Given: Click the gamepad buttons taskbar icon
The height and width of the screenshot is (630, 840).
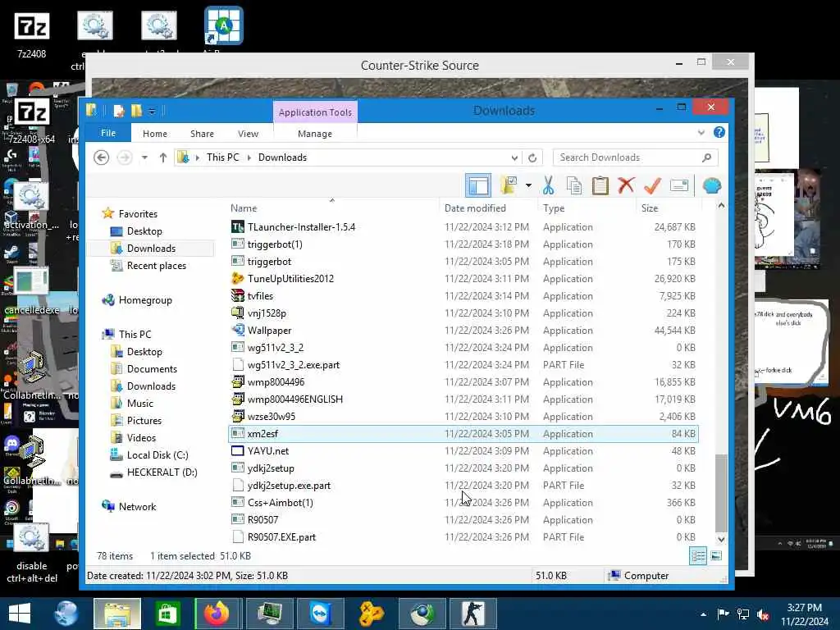Looking at the screenshot, I should click(x=371, y=614).
